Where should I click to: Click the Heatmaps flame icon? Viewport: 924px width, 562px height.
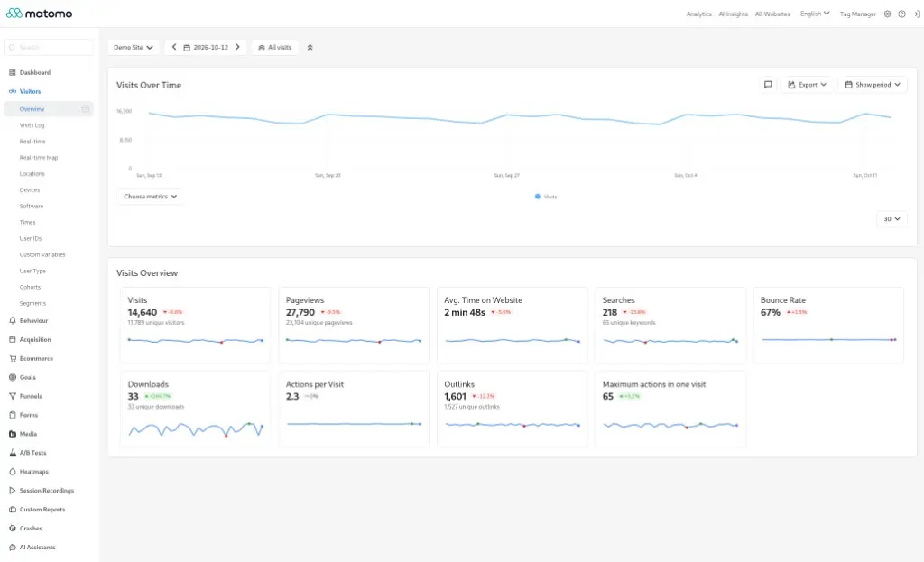pos(13,471)
